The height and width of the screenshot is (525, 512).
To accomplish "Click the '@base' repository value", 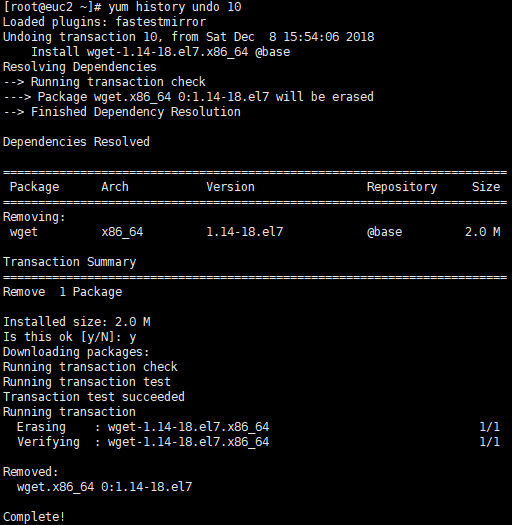I will click(x=384, y=232).
